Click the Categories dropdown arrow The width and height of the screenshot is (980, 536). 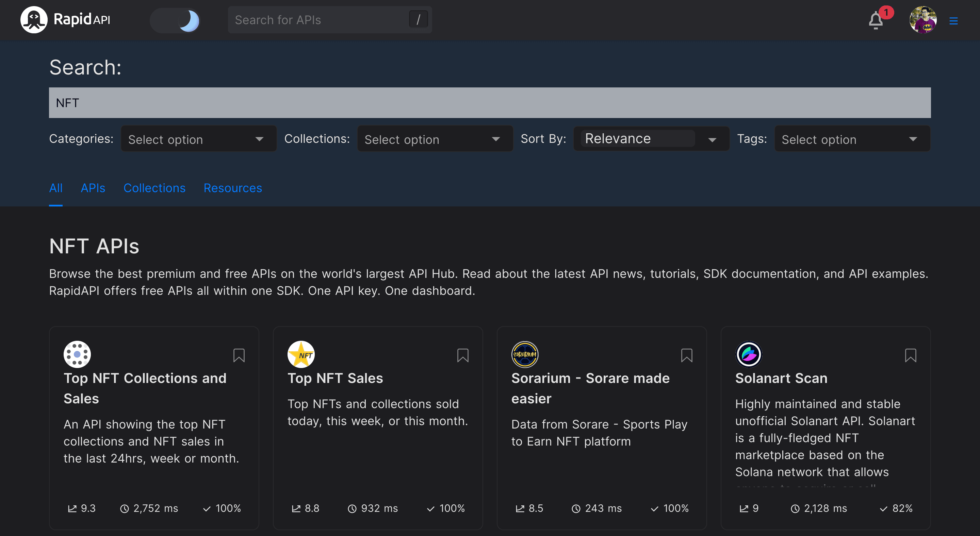coord(259,139)
